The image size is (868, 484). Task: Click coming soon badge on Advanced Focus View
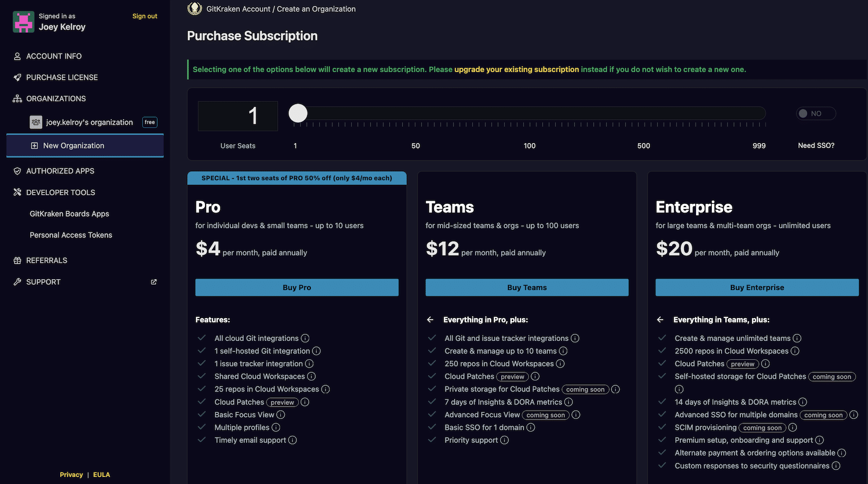[546, 415]
